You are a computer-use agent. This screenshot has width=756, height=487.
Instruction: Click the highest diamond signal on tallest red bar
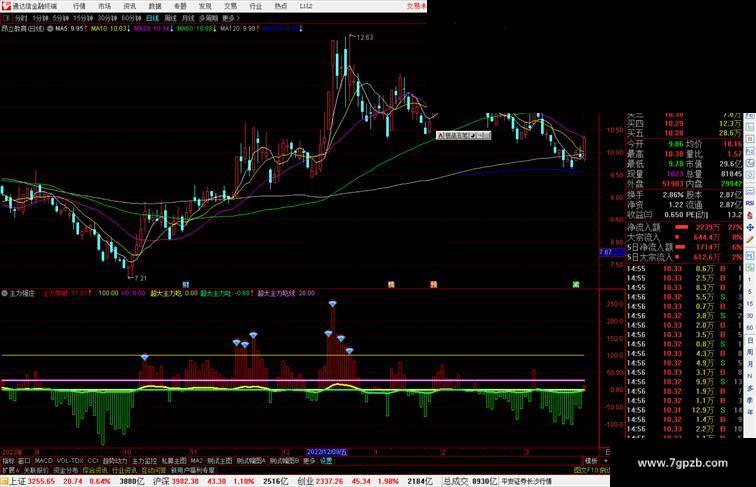coord(332,304)
